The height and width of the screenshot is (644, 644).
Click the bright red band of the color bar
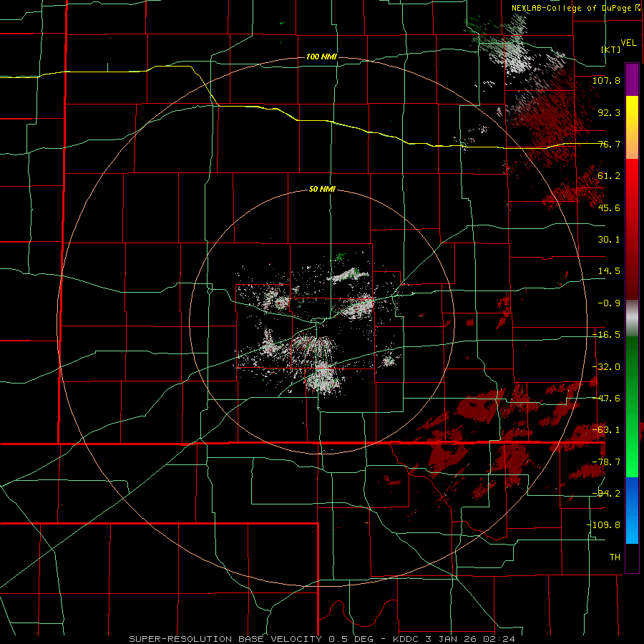[632, 175]
